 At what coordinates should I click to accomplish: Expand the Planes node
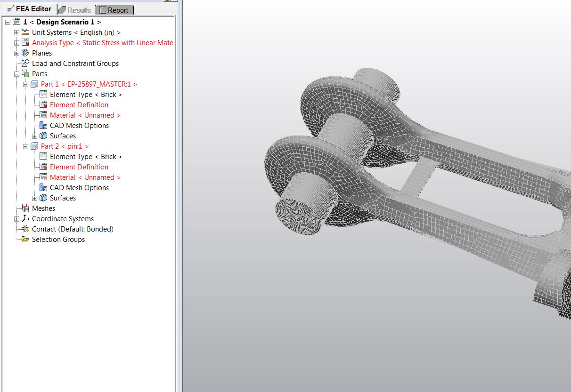16,53
